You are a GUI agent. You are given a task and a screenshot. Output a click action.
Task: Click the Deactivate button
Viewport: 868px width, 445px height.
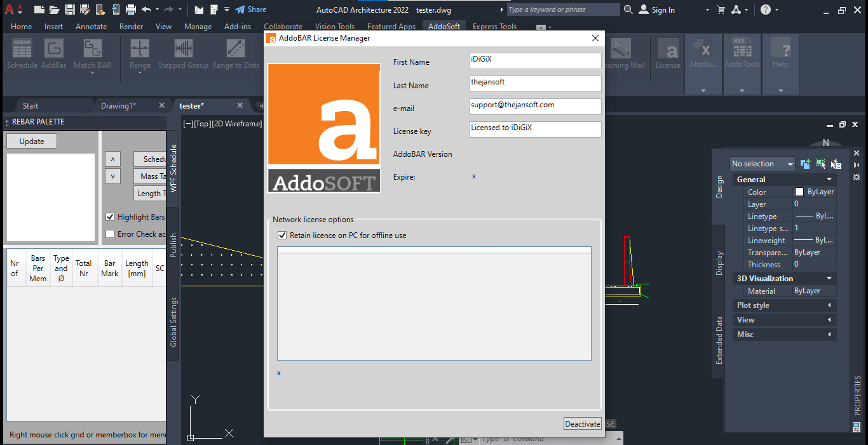coord(583,424)
